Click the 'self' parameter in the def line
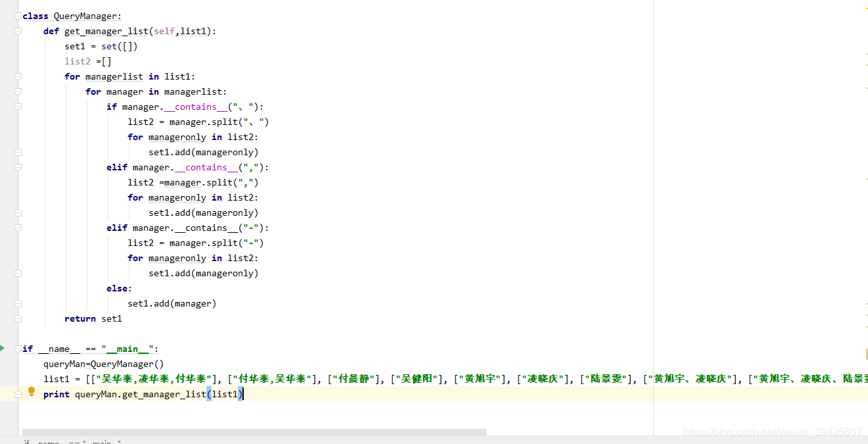Screen dimensions: 868x444 click(x=164, y=31)
